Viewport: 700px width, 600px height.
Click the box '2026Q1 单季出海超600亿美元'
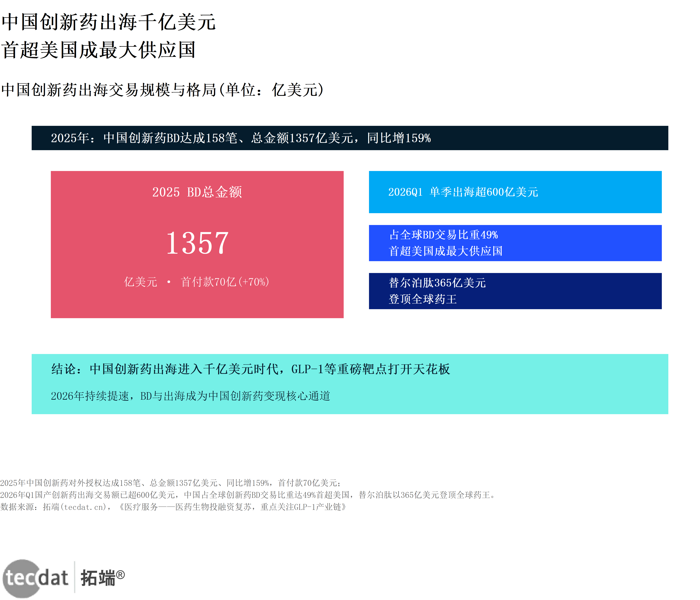click(x=515, y=192)
